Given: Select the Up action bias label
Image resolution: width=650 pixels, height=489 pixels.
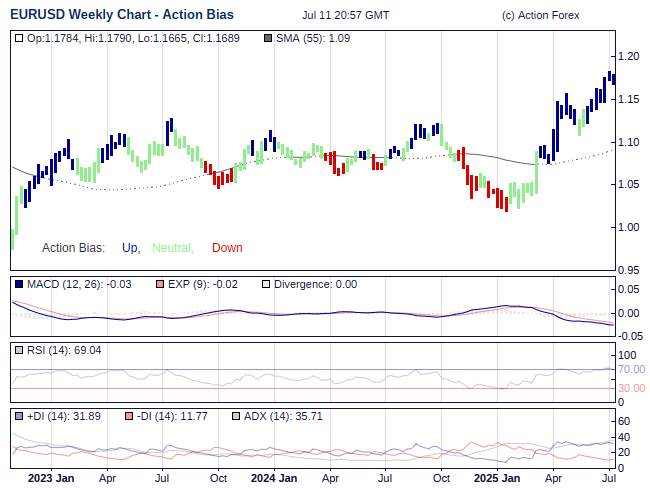Looking at the screenshot, I should (x=130, y=248).
